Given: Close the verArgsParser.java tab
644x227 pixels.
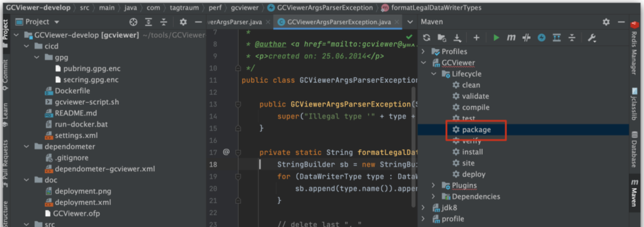Looking at the screenshot, I should pyautogui.click(x=268, y=22).
